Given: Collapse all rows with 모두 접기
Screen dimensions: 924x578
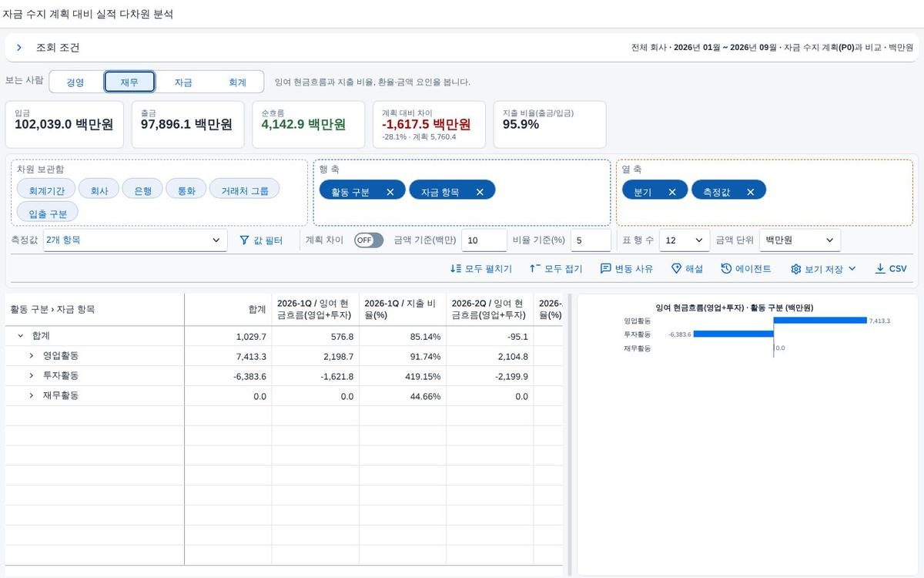Looking at the screenshot, I should pyautogui.click(x=556, y=269).
